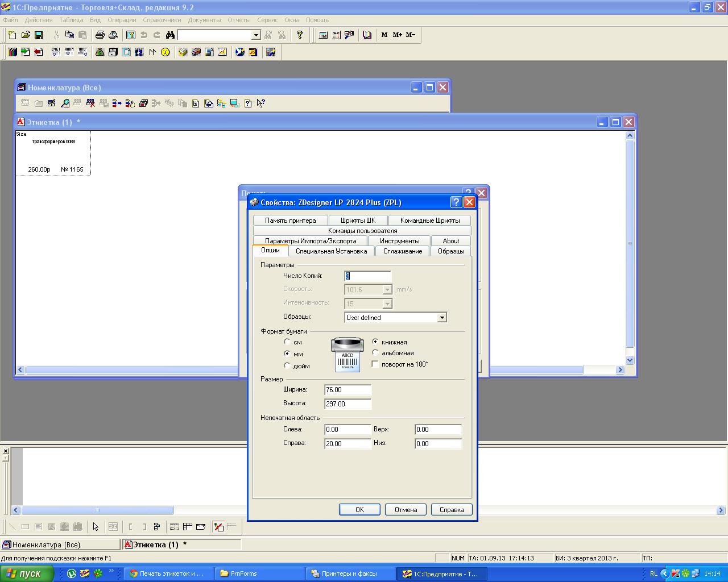The width and height of the screenshot is (728, 582).
Task: Open the Файл menu
Action: click(10, 20)
